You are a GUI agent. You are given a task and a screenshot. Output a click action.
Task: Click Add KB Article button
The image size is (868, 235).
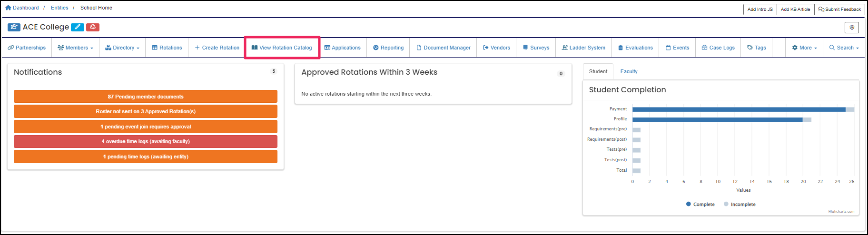click(795, 10)
